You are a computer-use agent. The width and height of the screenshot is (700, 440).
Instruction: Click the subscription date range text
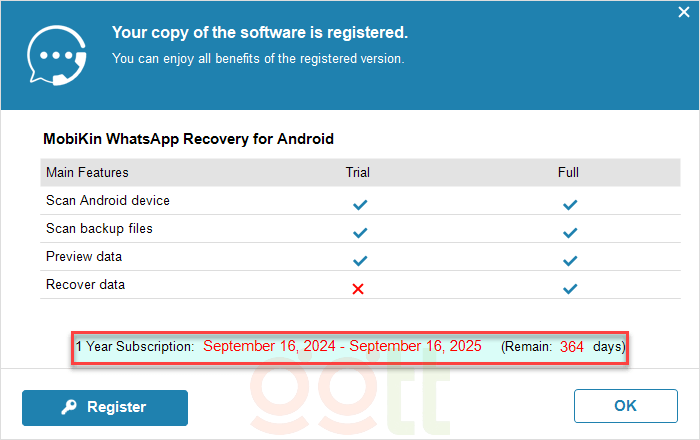pos(342,347)
